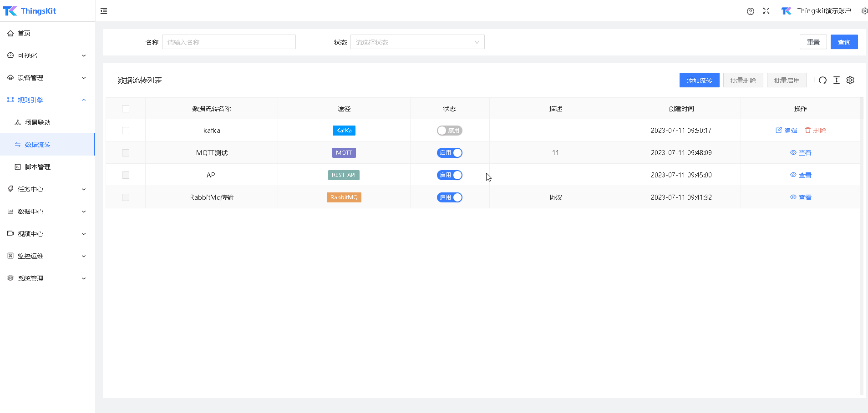Screen dimensions: 868x413
Task: Open the table density icon
Action: click(x=836, y=81)
